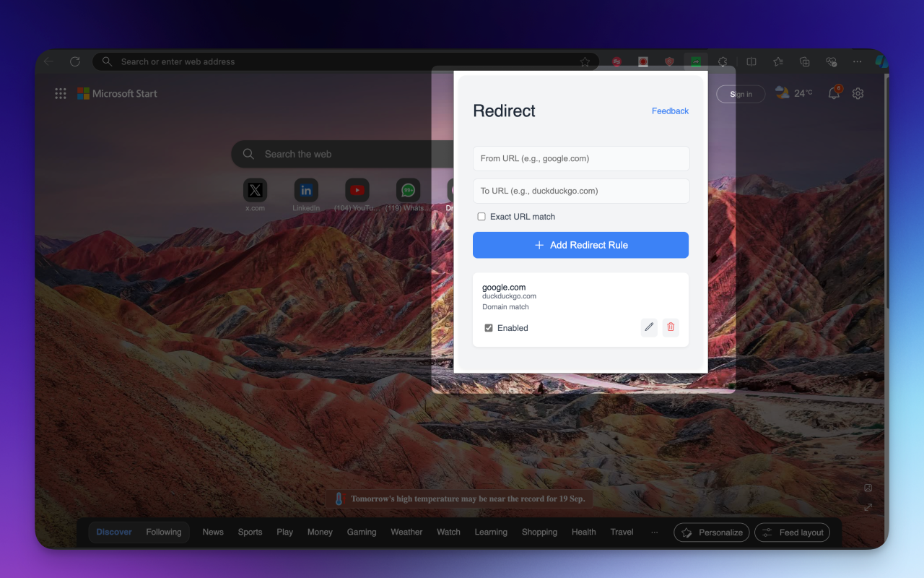Open the apps grid launcher menu

click(61, 93)
